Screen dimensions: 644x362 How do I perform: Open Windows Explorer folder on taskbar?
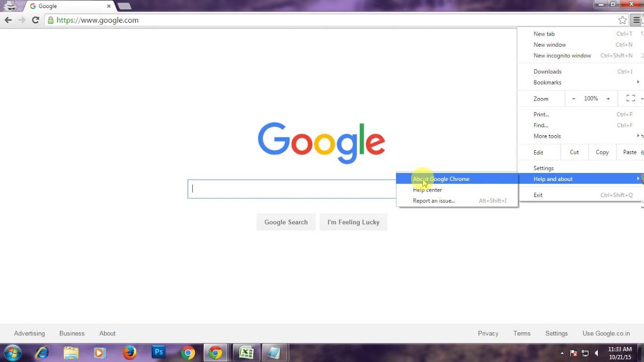click(71, 353)
